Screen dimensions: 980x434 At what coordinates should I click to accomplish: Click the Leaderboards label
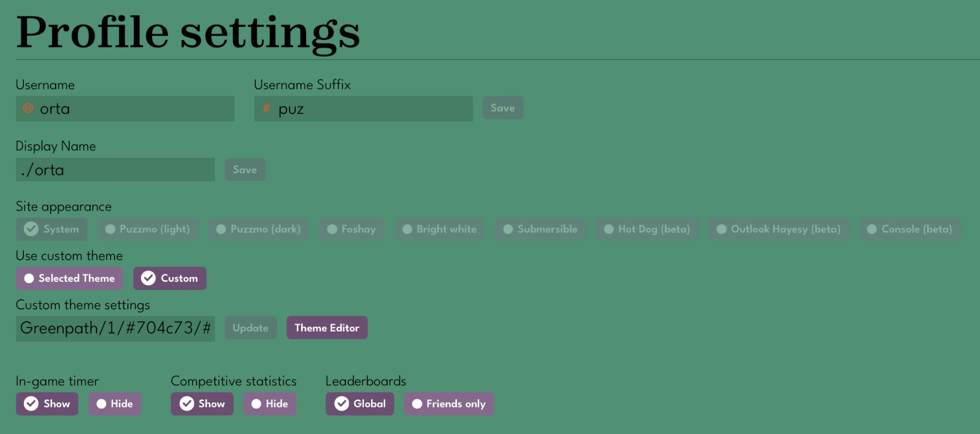[365, 381]
